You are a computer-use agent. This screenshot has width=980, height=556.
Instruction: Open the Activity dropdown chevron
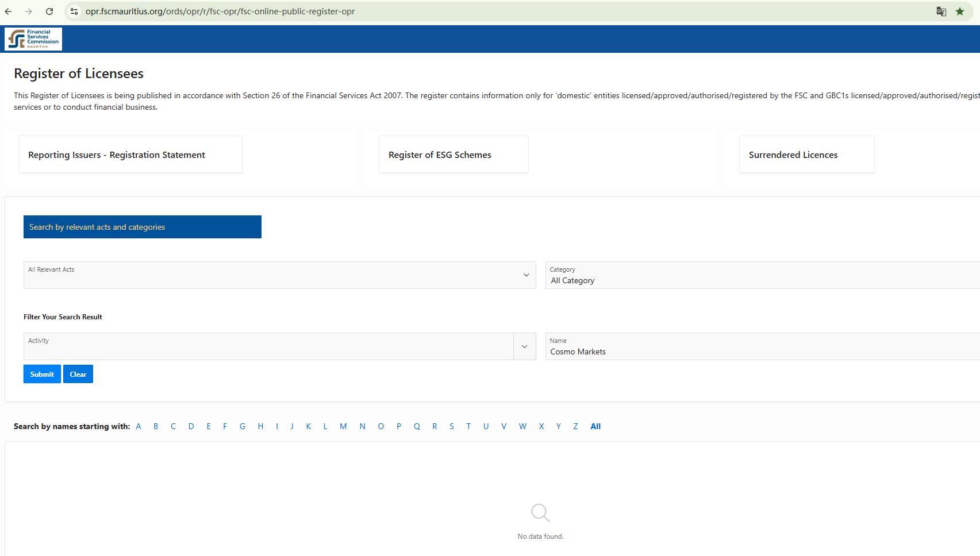[x=524, y=346]
